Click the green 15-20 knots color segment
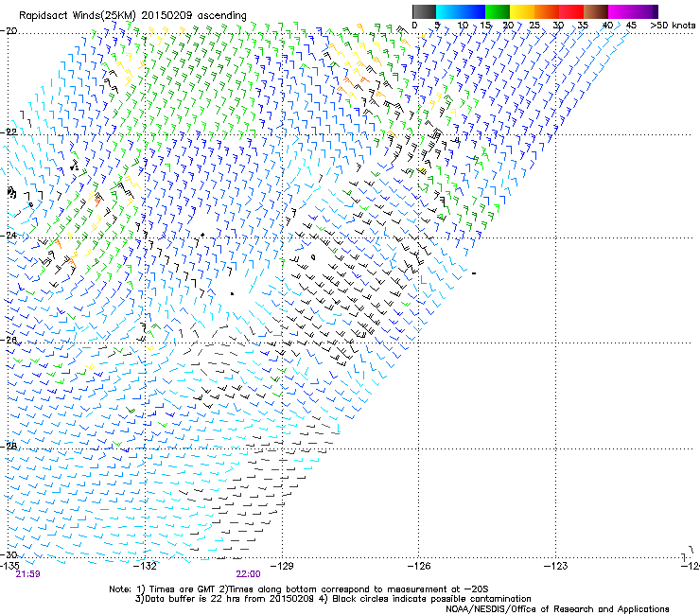Image resolution: width=700 pixels, height=615 pixels. pyautogui.click(x=498, y=11)
